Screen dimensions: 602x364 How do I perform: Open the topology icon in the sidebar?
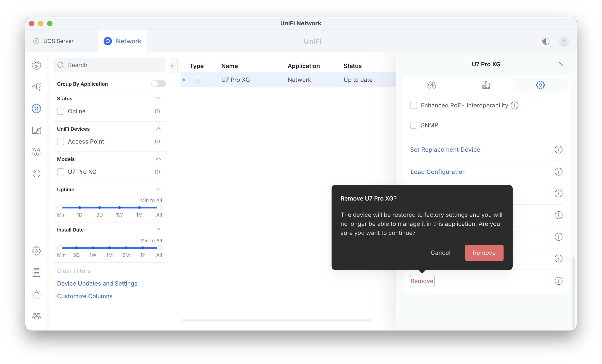coord(36,87)
